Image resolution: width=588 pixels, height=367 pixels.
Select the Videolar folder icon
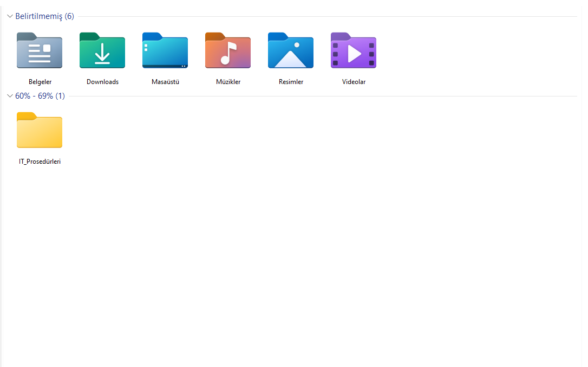pyautogui.click(x=354, y=50)
